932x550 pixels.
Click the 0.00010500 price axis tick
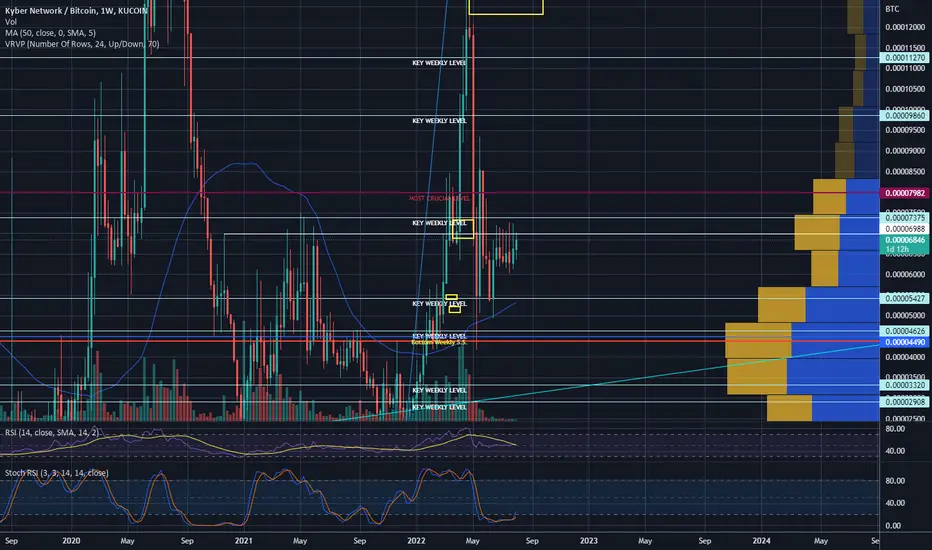(x=905, y=89)
